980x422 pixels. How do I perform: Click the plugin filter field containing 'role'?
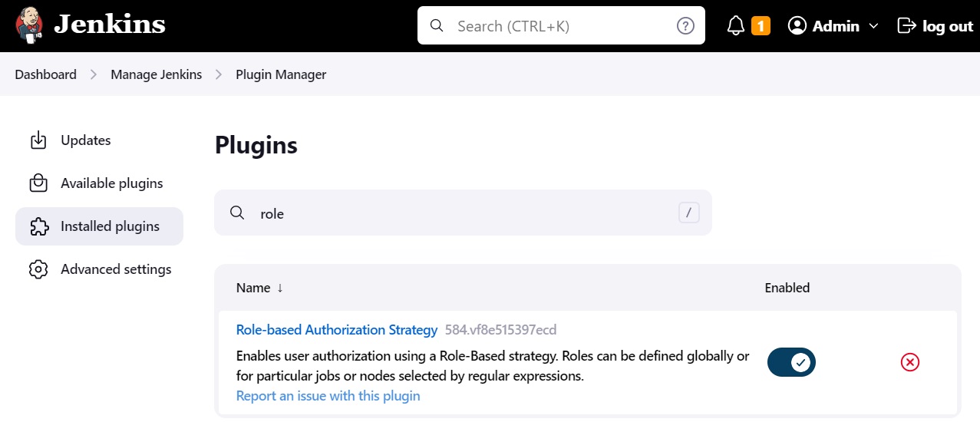(x=463, y=213)
